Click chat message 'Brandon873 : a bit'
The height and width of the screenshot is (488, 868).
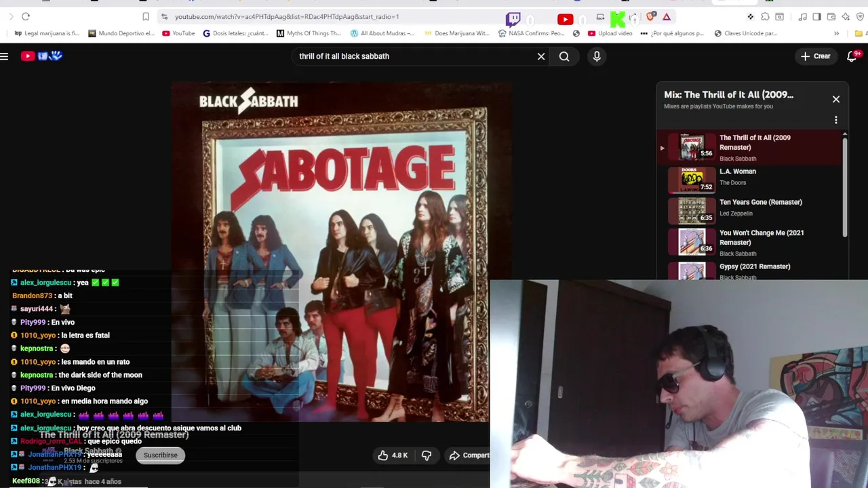tap(42, 296)
